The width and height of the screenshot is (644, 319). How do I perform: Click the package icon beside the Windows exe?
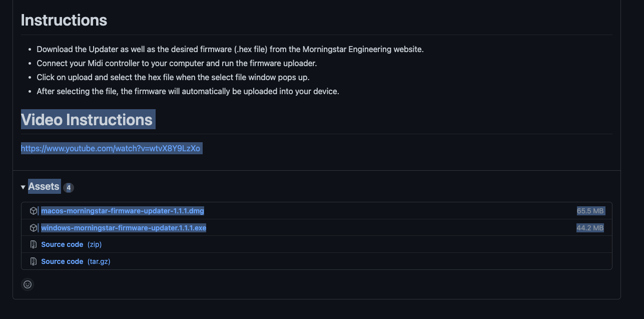[33, 227]
